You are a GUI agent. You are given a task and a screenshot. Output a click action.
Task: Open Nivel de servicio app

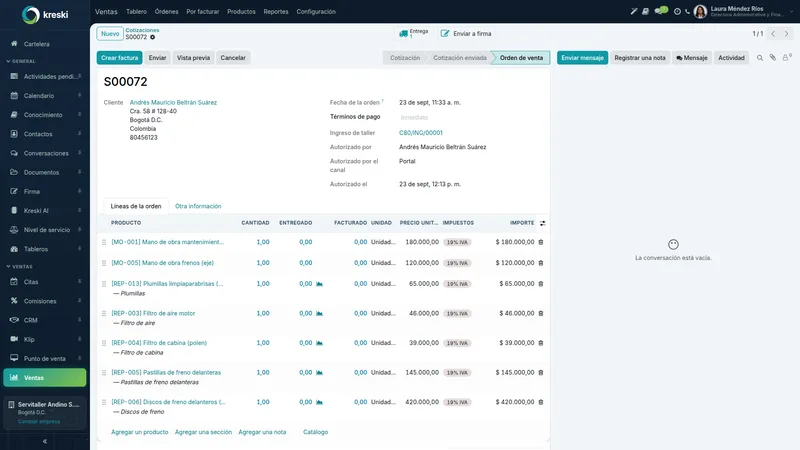[45, 230]
